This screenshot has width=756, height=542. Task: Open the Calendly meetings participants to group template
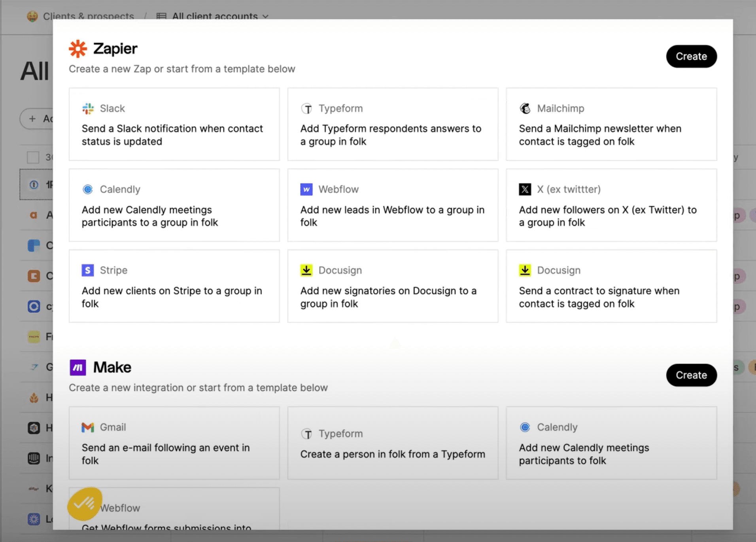click(x=174, y=205)
